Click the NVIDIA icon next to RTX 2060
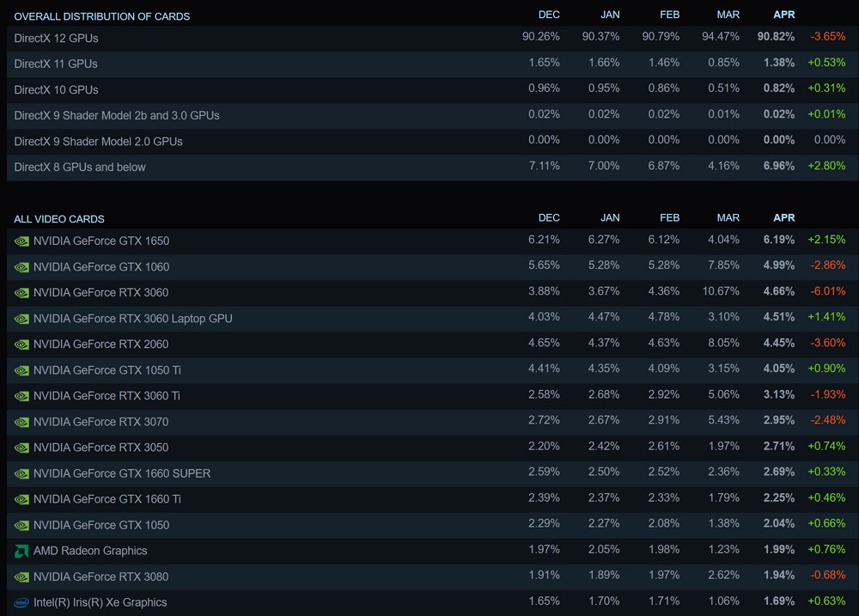This screenshot has height=616, width=859. 21,345
